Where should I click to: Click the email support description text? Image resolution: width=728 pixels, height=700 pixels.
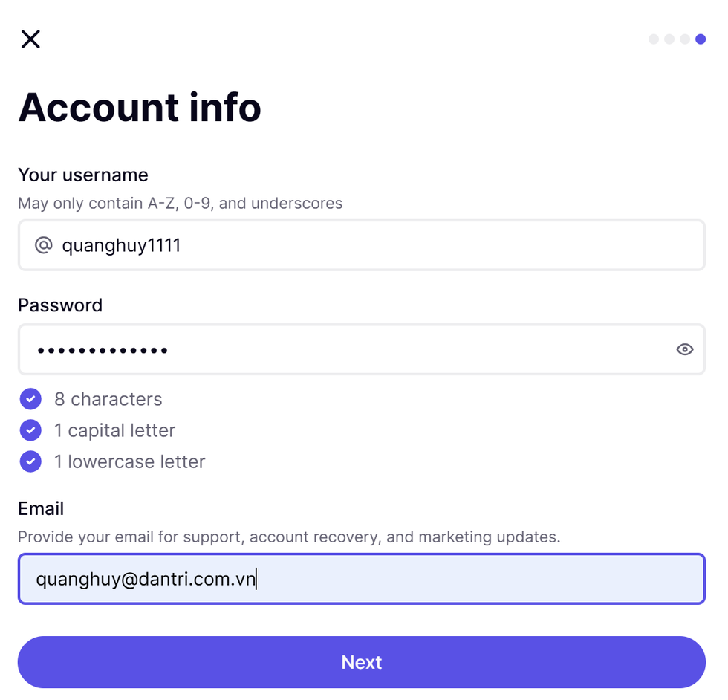click(x=289, y=537)
